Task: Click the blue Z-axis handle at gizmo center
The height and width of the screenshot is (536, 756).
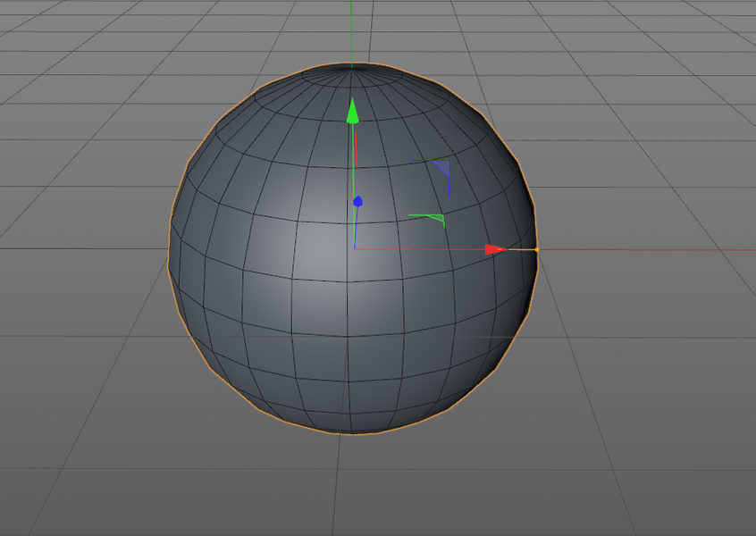Action: click(x=357, y=202)
